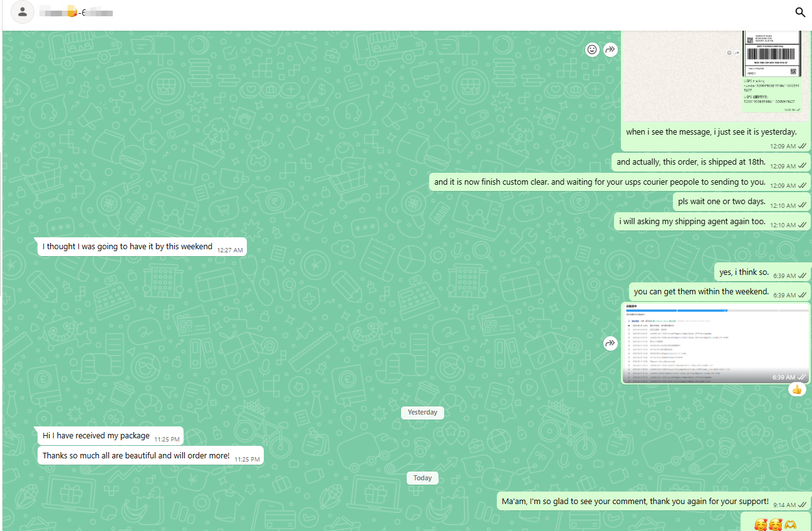The width and height of the screenshot is (812, 531).
Task: Select message 'pls wait one or two days.'
Action: [x=742, y=202]
